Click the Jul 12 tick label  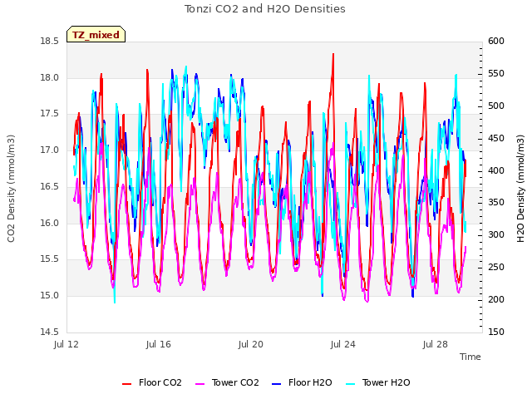click(x=66, y=345)
